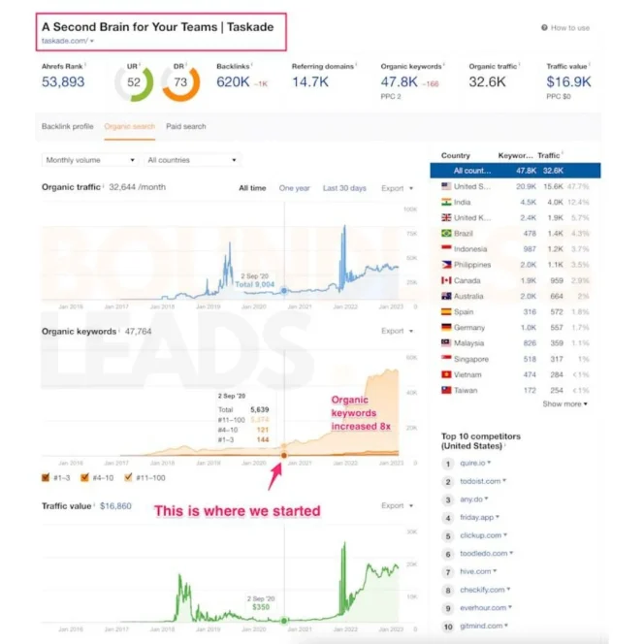This screenshot has height=644, width=644.
Task: Toggle the #11–100 keyword positions checkbox
Action: pyautogui.click(x=128, y=477)
